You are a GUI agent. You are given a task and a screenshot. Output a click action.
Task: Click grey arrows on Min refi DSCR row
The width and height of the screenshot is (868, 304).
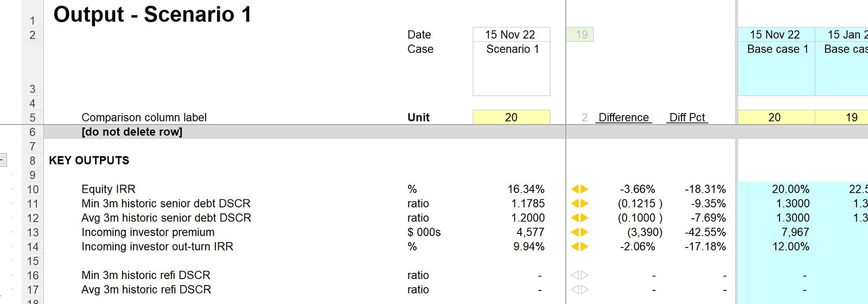click(579, 275)
